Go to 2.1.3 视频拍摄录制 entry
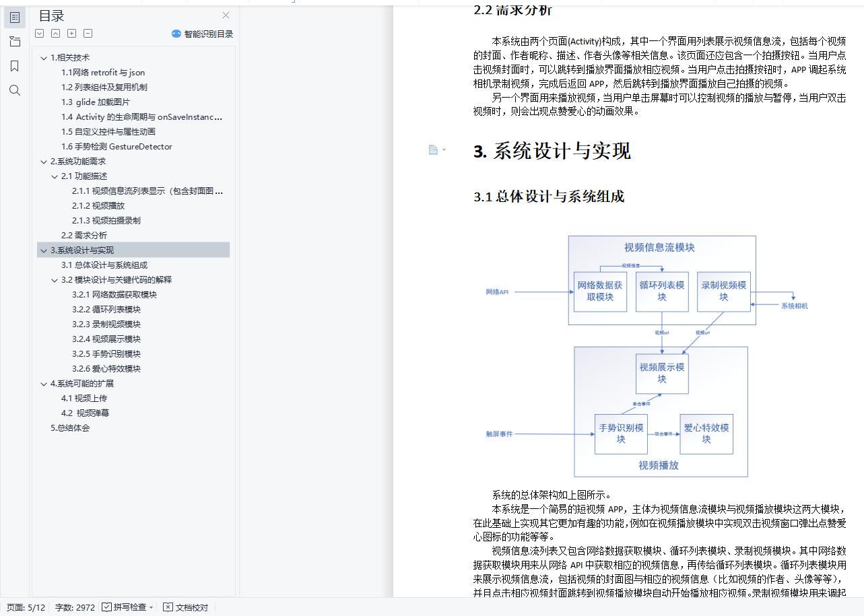This screenshot has height=616, width=864. point(106,221)
